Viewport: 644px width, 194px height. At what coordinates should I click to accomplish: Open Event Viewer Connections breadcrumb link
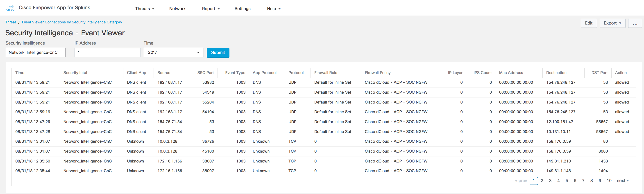click(72, 22)
